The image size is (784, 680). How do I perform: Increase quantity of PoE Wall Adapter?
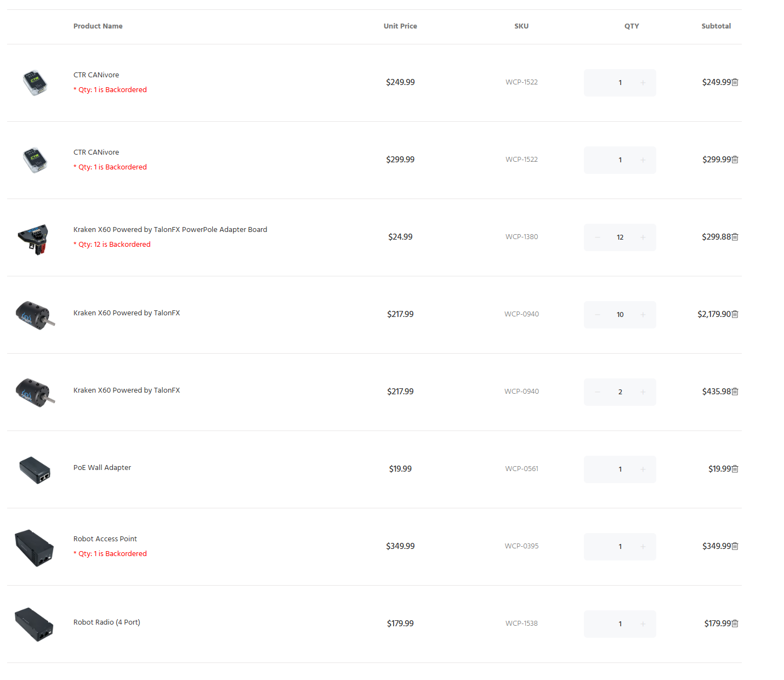click(643, 469)
